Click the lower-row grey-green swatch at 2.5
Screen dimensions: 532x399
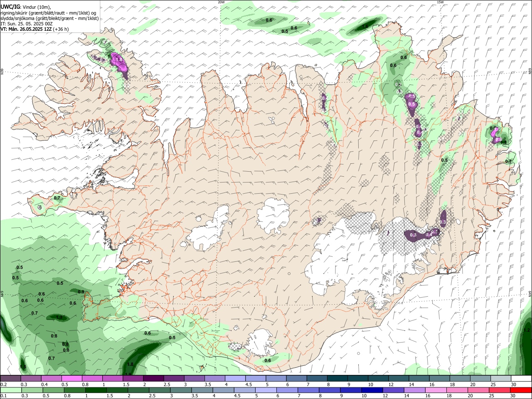[159, 390]
